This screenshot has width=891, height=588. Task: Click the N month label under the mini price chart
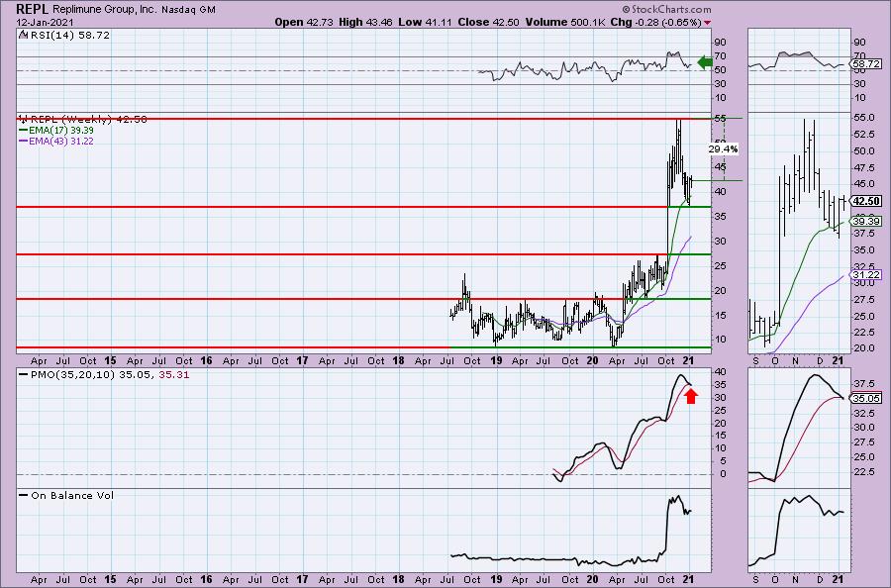click(796, 360)
